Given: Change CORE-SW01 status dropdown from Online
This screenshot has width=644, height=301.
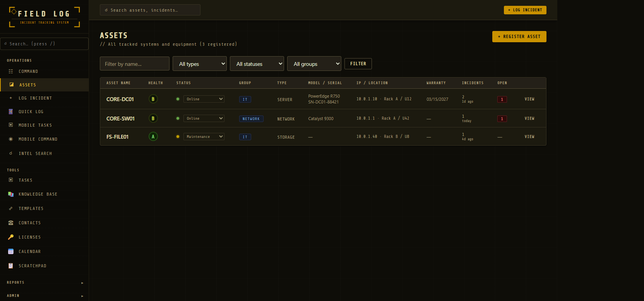Looking at the screenshot, I should click(x=204, y=119).
